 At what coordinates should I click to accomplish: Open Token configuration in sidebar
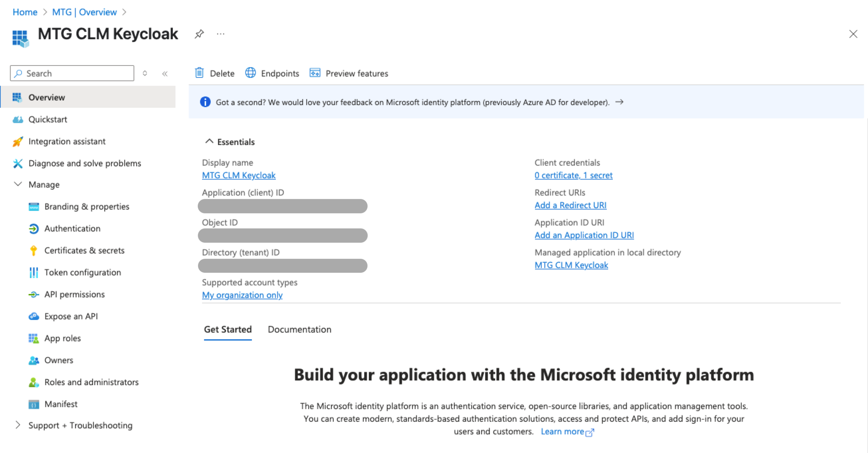coord(82,272)
